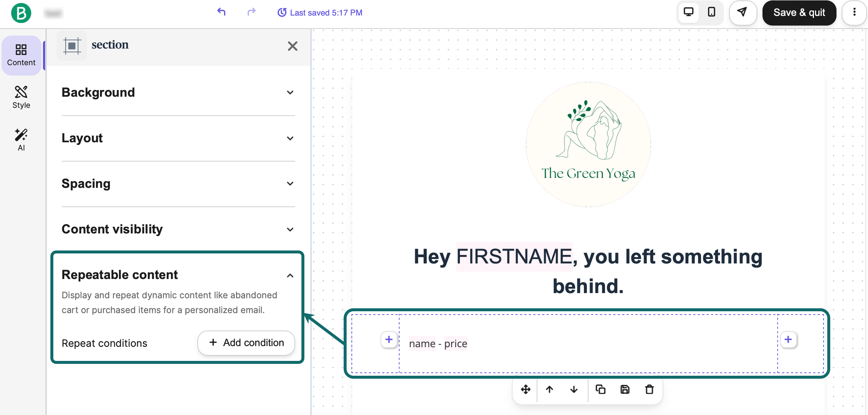Open the send test email icon
Image resolution: width=868 pixels, height=415 pixels.
tap(743, 13)
